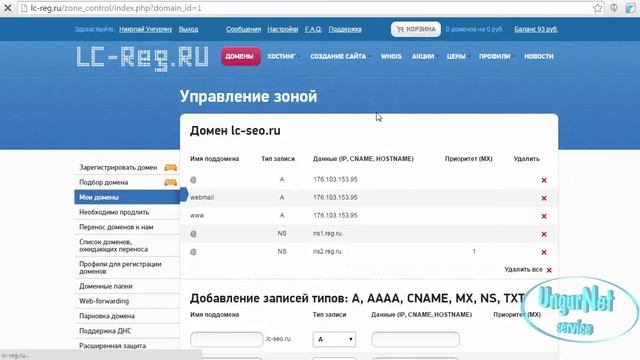Open the Цены menu

[456, 56]
